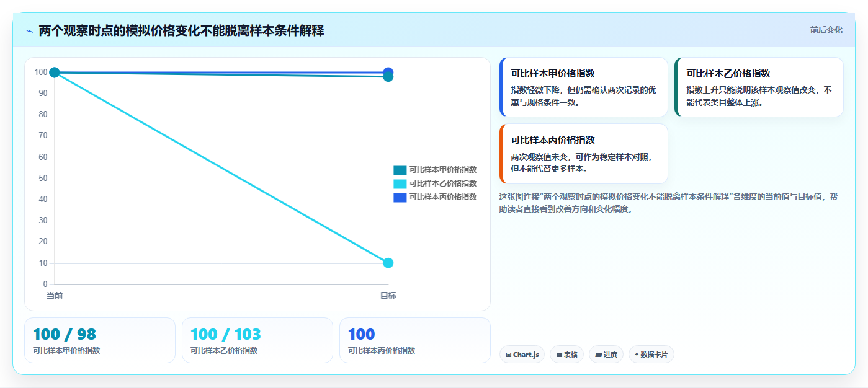Screen dimensions: 868x388
Task: Click text 指数轻微下降 in the 甲 card
Action: coord(535,90)
